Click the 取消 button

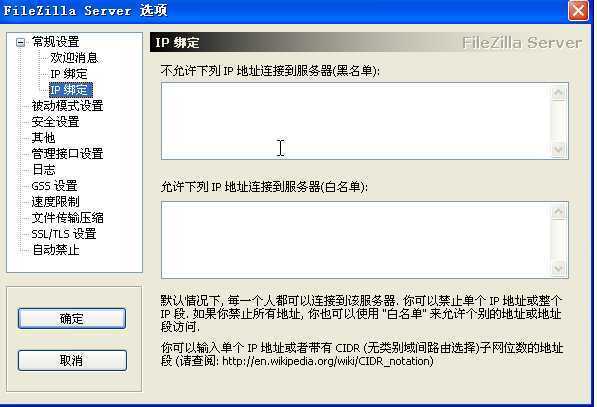(72, 360)
